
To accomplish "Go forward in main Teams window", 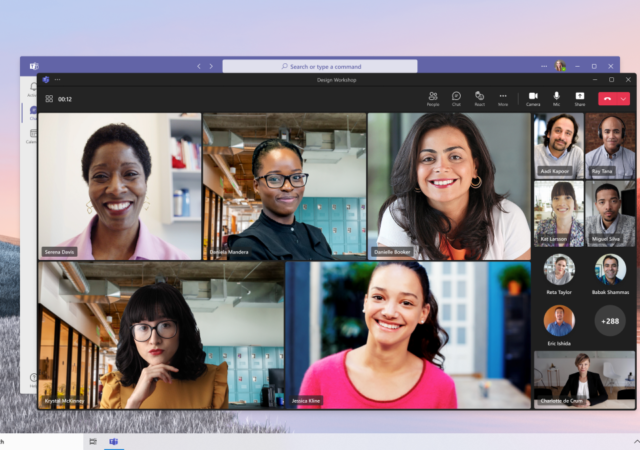I will click(x=211, y=66).
